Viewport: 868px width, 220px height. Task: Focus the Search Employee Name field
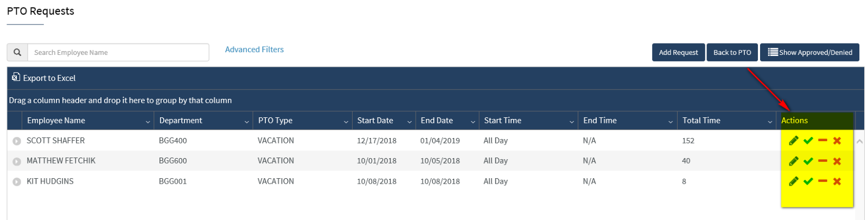click(x=118, y=52)
